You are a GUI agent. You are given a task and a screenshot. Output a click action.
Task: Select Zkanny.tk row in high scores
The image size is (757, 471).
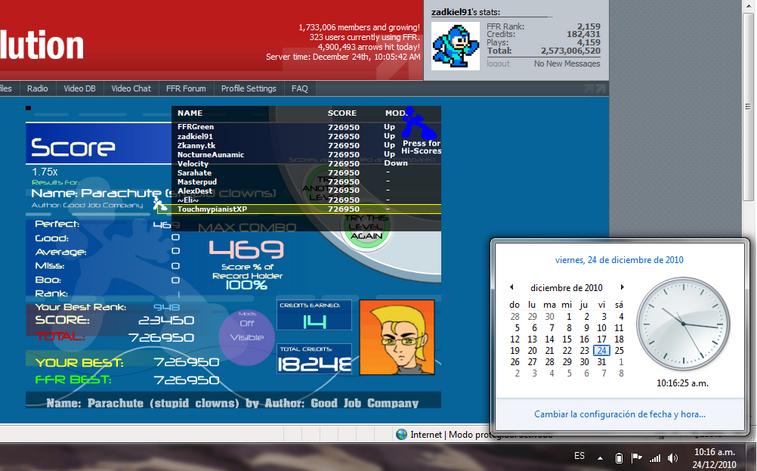tap(306, 145)
